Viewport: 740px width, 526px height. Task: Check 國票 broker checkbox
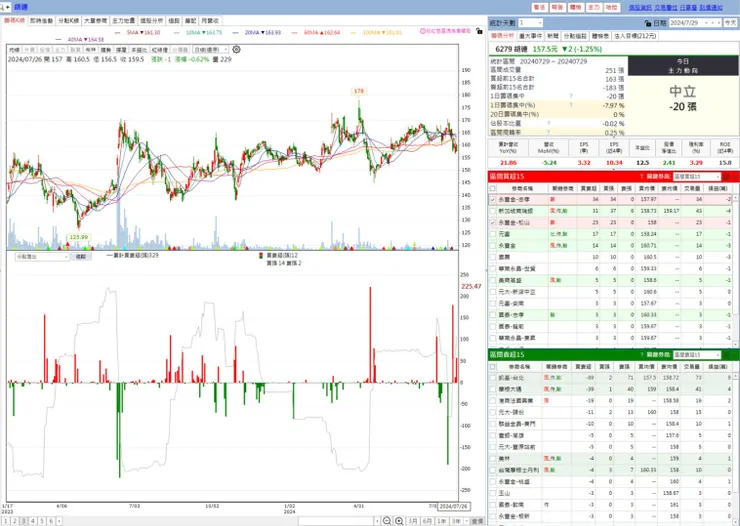click(x=493, y=257)
